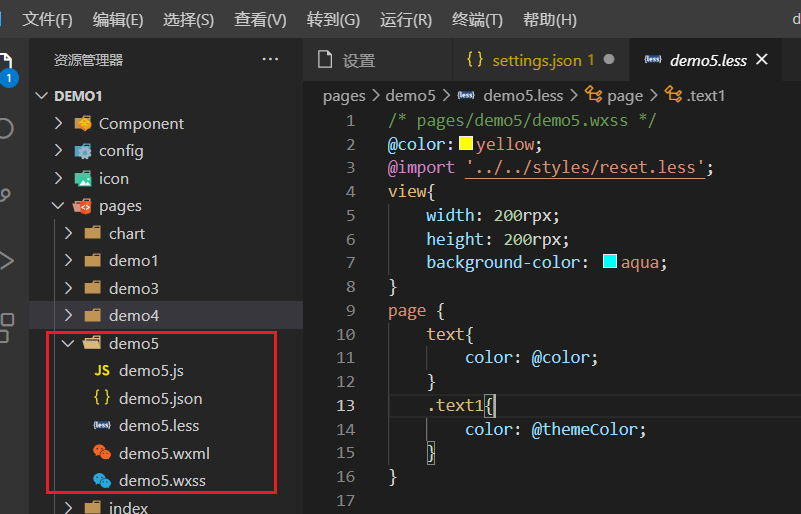Click 'background-color' on line 7
The image size is (801, 514).
coord(503,262)
